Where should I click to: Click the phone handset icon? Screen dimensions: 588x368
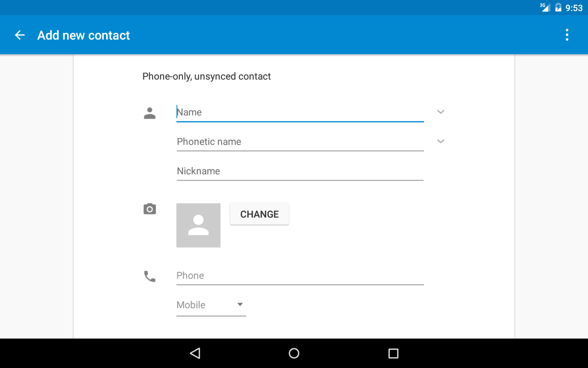pyautogui.click(x=150, y=276)
